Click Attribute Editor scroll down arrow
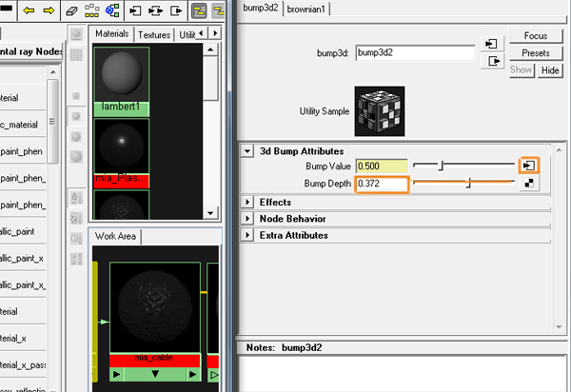The width and height of the screenshot is (571, 392). [x=559, y=327]
